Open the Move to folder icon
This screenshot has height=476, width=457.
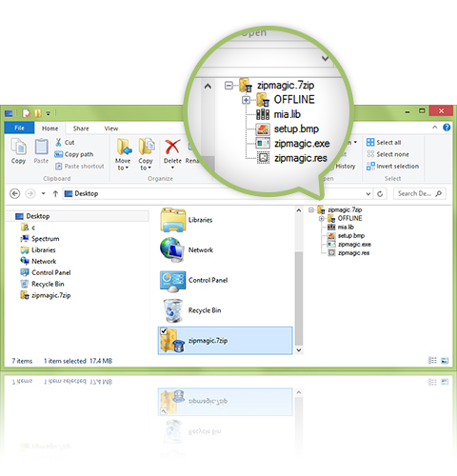[124, 147]
